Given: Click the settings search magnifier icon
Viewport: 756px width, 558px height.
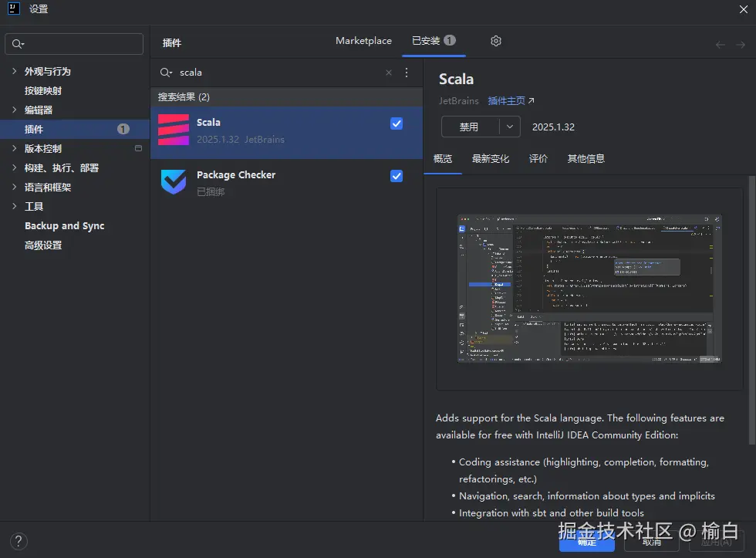Looking at the screenshot, I should pos(18,44).
